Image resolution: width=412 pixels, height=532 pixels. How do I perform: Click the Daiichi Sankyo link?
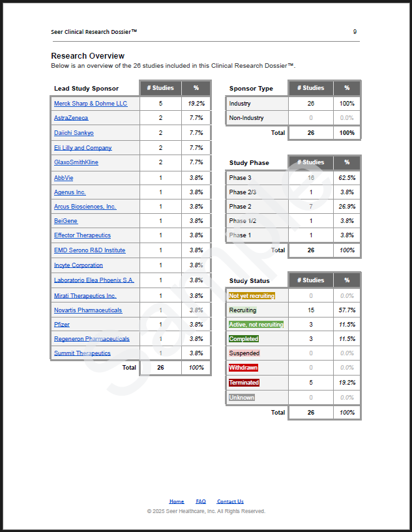click(74, 132)
